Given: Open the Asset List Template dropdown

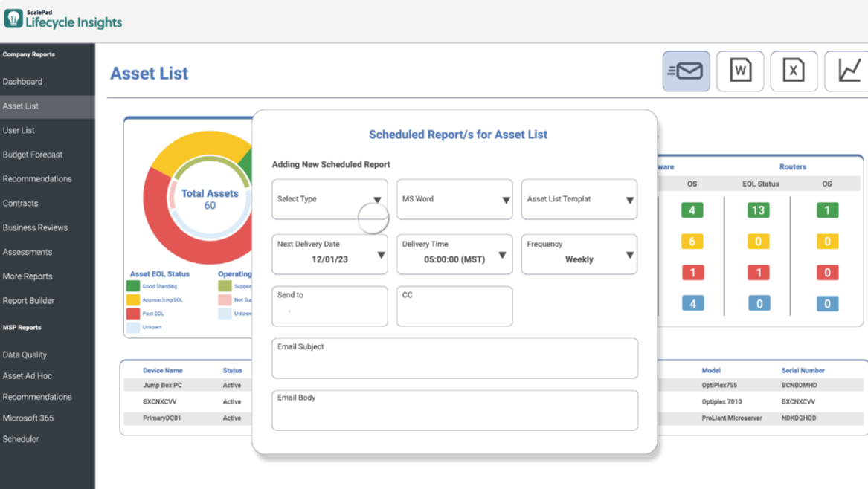Looking at the screenshot, I should (579, 199).
